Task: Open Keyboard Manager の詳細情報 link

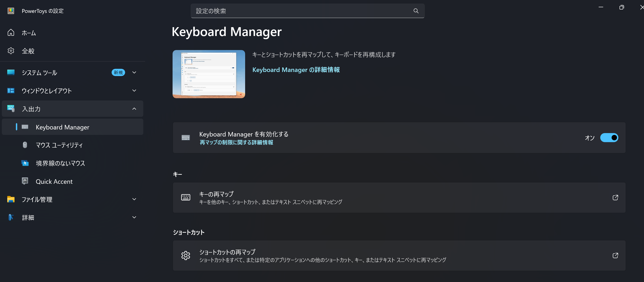Action: 296,70
